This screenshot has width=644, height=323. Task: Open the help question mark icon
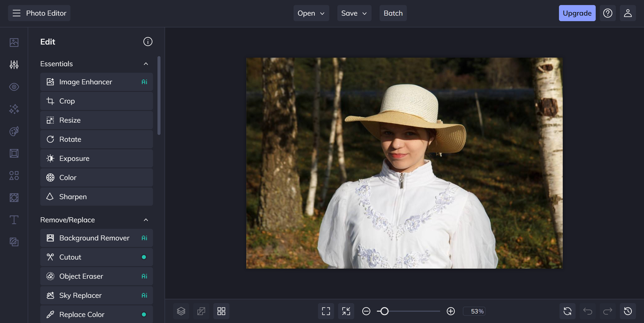pyautogui.click(x=608, y=13)
